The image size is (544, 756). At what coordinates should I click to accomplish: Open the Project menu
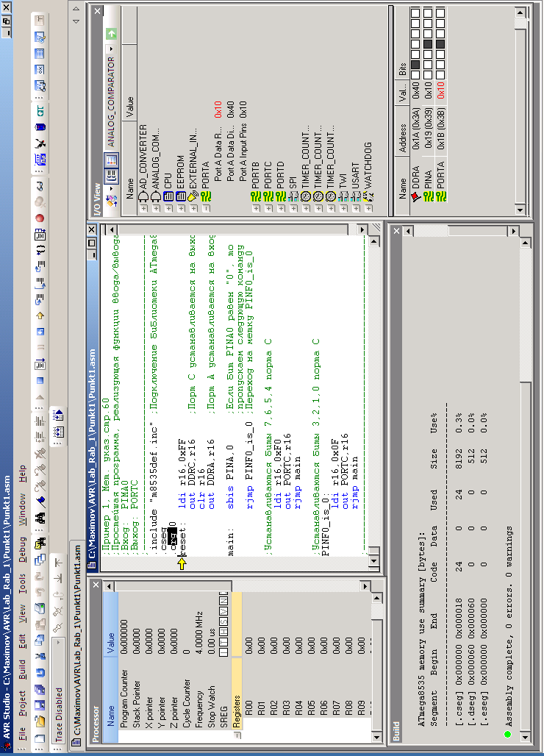click(x=22, y=703)
